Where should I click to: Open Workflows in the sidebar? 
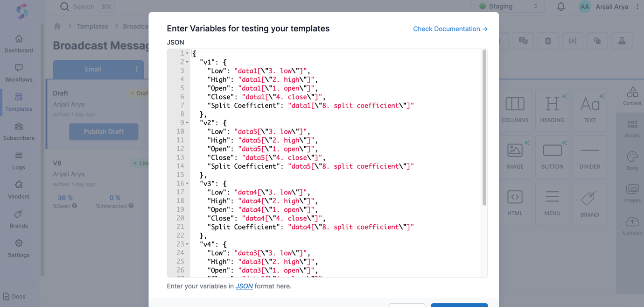coord(19,73)
